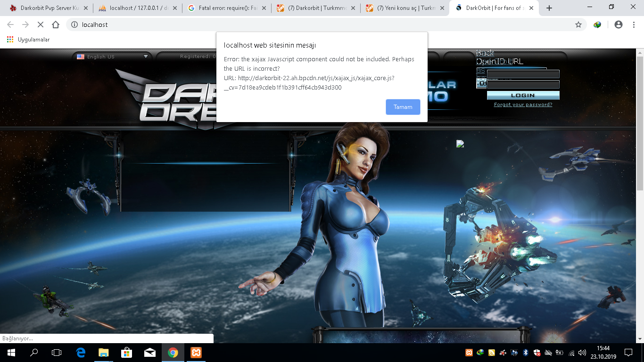The height and width of the screenshot is (362, 644).
Task: Click the address bar showing localhost
Action: [325, 25]
